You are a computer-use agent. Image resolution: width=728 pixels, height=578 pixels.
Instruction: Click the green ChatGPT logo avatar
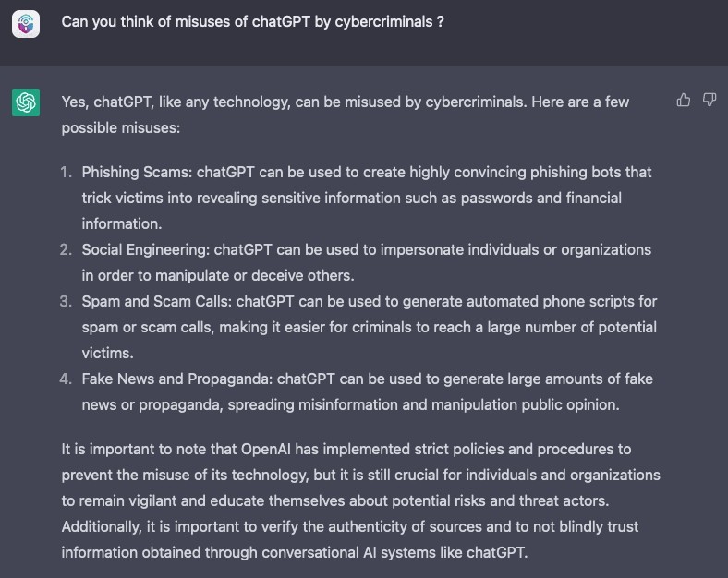pyautogui.click(x=26, y=102)
